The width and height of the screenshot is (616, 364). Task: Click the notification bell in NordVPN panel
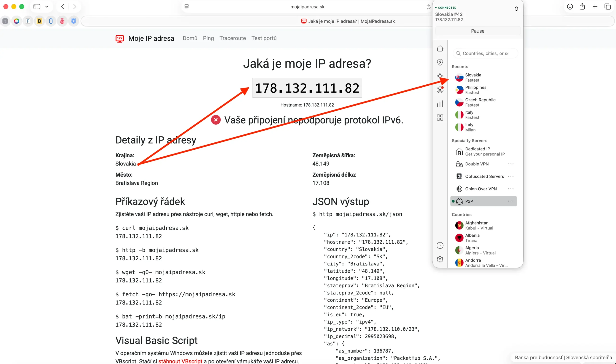coord(516,9)
